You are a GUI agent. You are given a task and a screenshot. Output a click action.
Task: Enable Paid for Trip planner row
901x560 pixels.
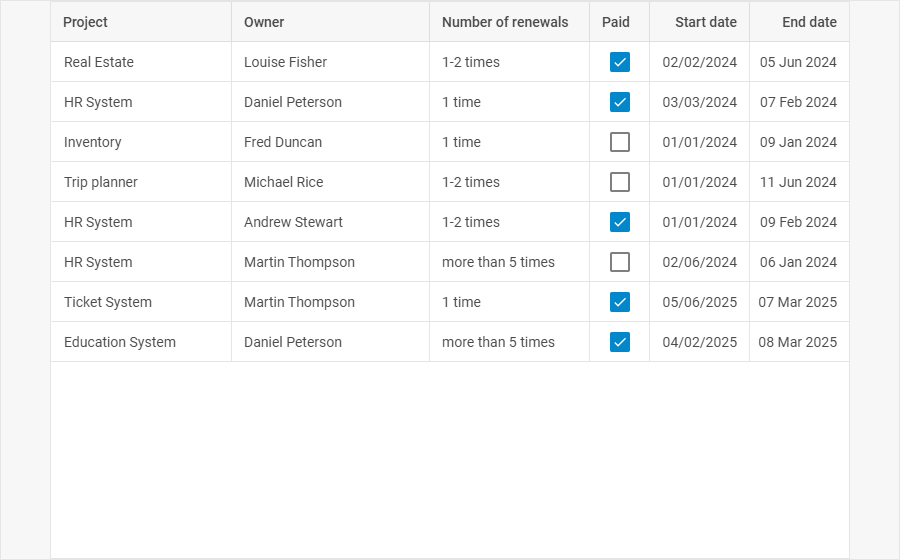(x=619, y=182)
